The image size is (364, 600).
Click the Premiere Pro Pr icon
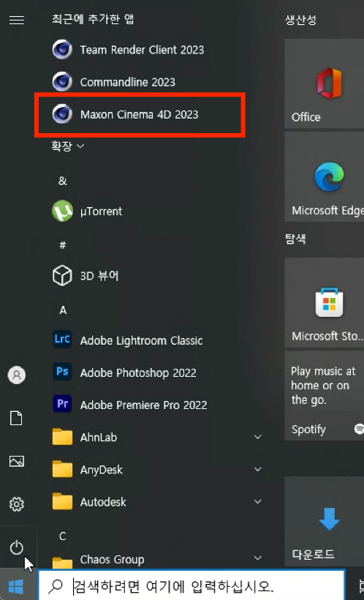(62, 404)
